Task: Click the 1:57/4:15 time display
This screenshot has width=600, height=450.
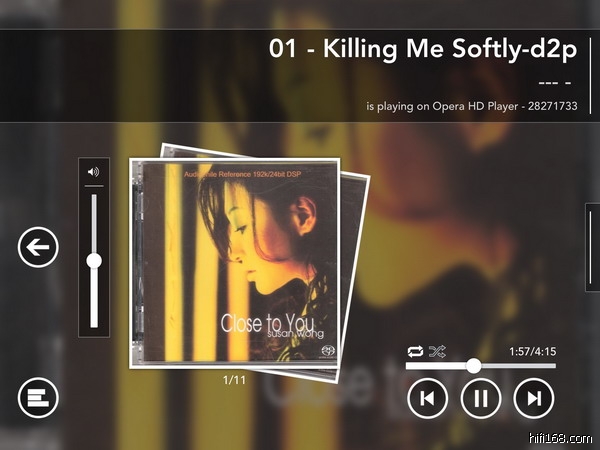Action: 532,351
